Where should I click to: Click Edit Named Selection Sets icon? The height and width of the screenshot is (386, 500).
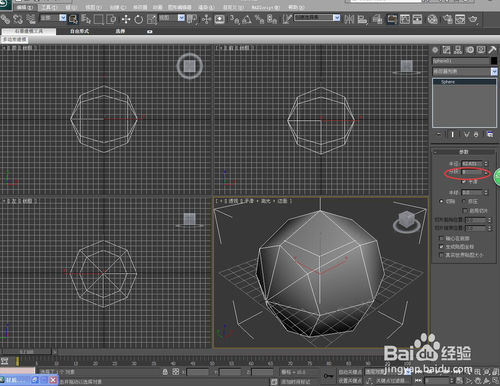[287, 19]
